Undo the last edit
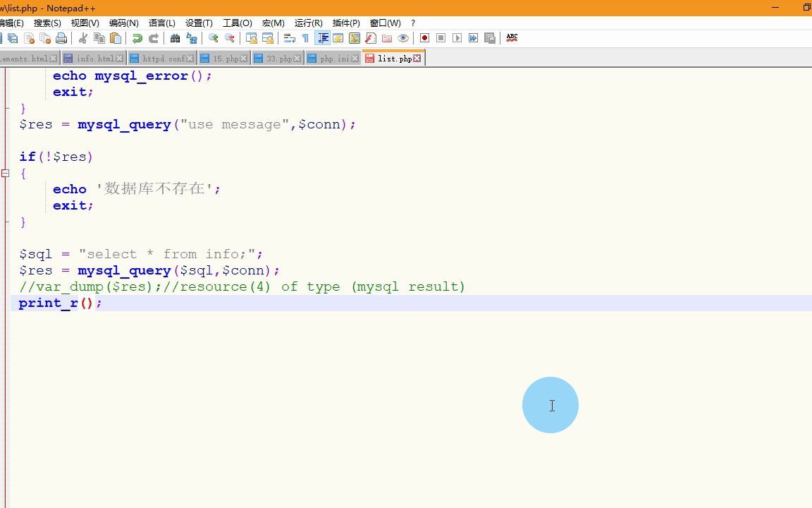Image resolution: width=812 pixels, height=508 pixels. tap(136, 37)
